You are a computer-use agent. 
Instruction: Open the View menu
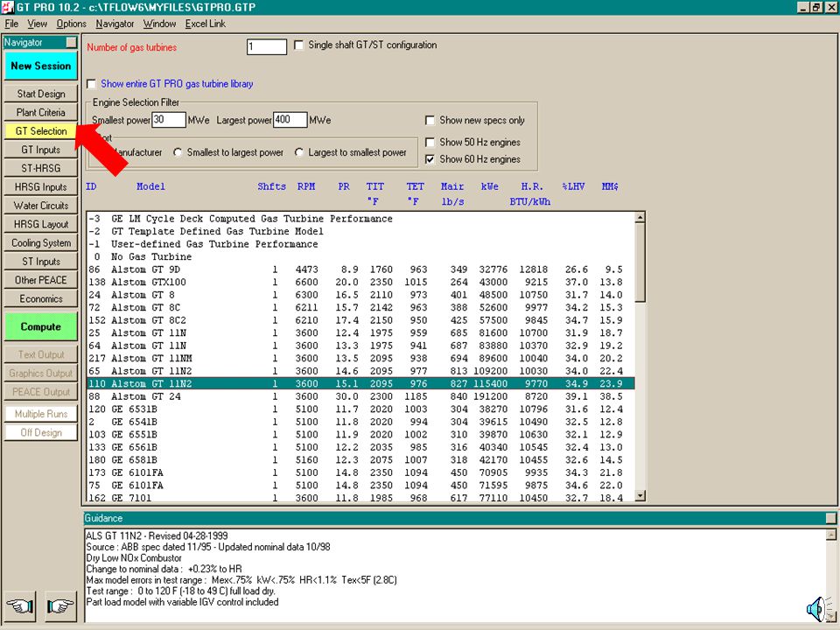(x=37, y=24)
